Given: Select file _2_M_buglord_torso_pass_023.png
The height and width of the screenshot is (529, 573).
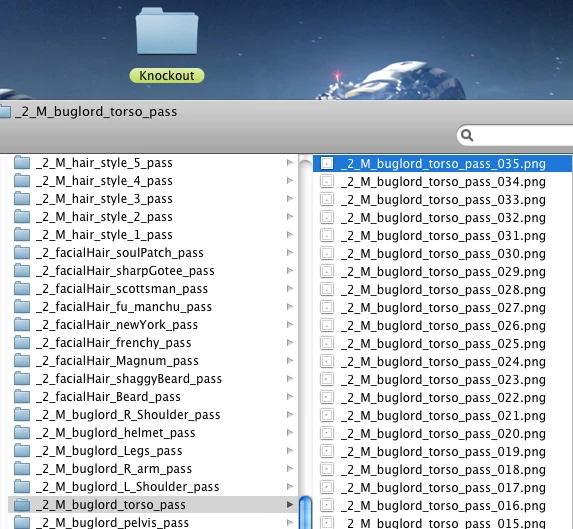Looking at the screenshot, I should tap(443, 380).
